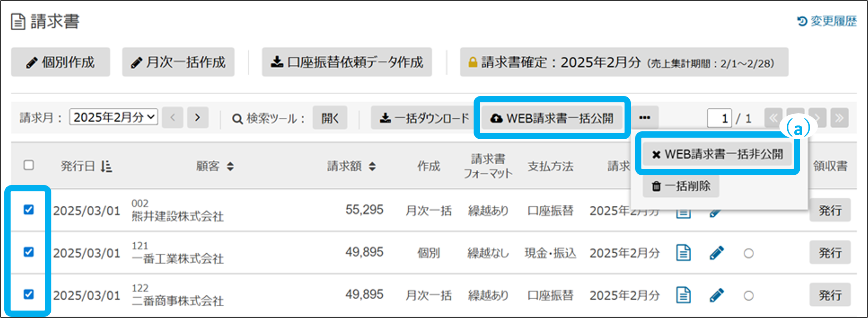Click the 個別作成 button

point(60,62)
